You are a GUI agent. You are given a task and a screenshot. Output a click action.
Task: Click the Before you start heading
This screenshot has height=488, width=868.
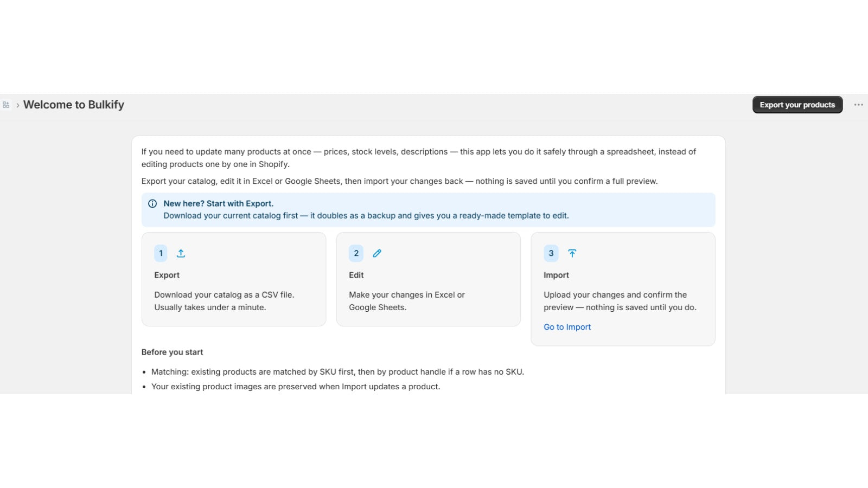point(172,352)
